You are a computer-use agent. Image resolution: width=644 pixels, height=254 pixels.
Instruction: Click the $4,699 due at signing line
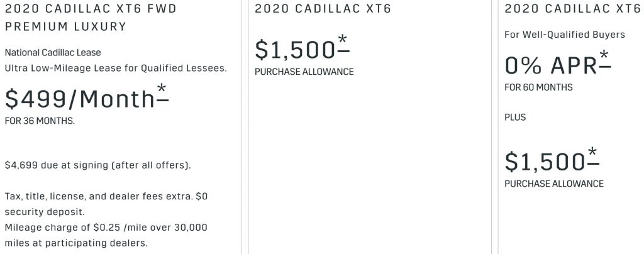coord(97,165)
